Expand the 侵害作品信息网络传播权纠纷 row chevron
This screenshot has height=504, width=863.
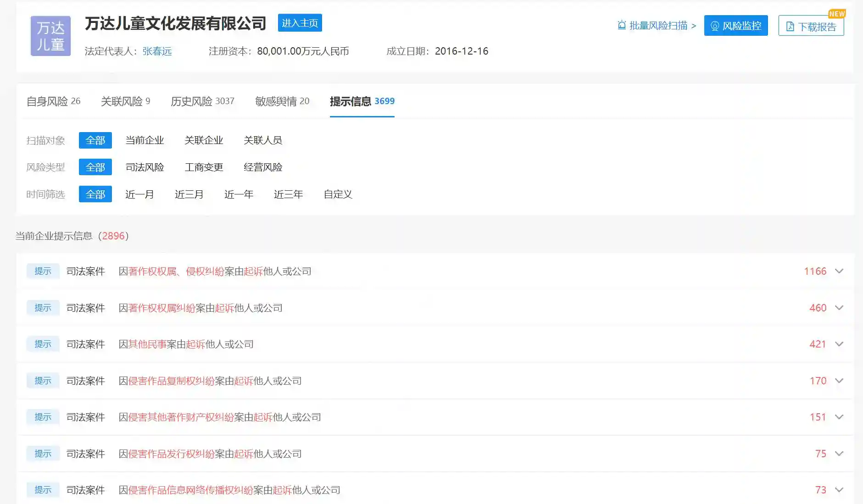[839, 490]
